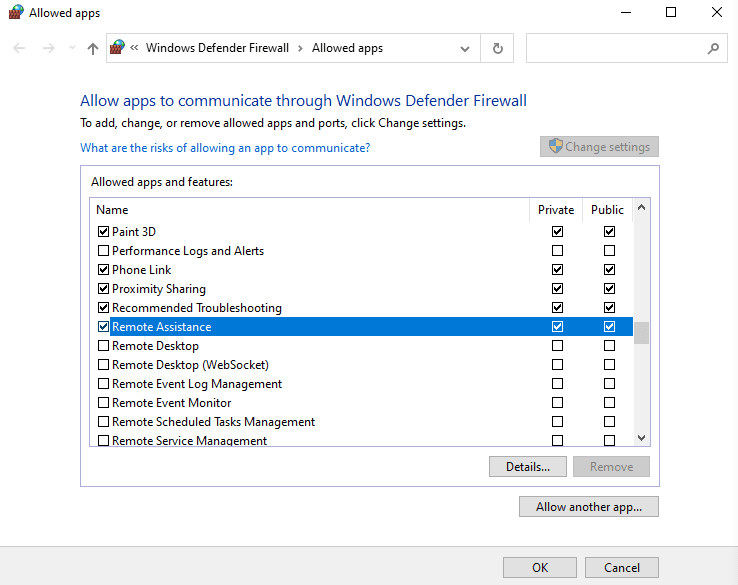Viewport: 738px width, 585px height.
Task: Go up one level with the Up arrow
Action: point(93,48)
